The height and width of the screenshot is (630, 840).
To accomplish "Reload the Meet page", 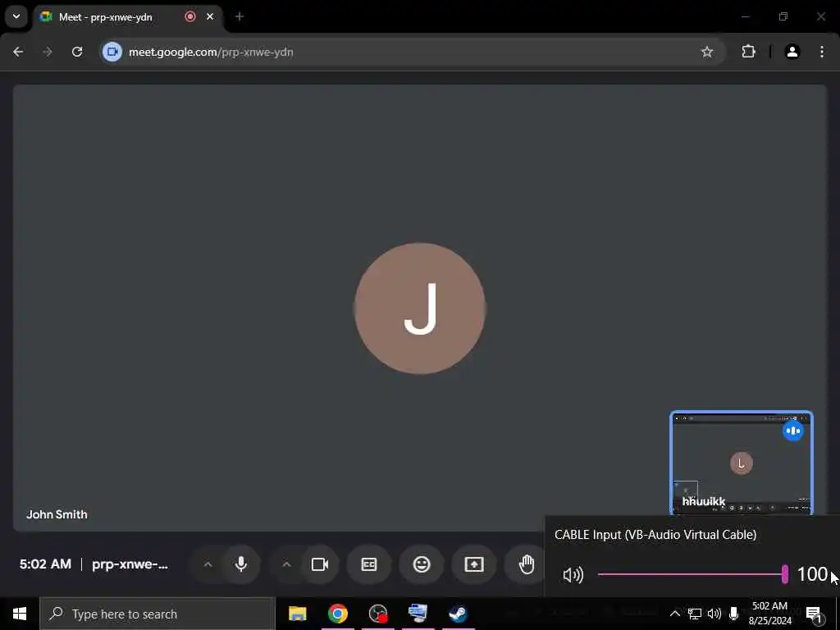I will [x=77, y=52].
